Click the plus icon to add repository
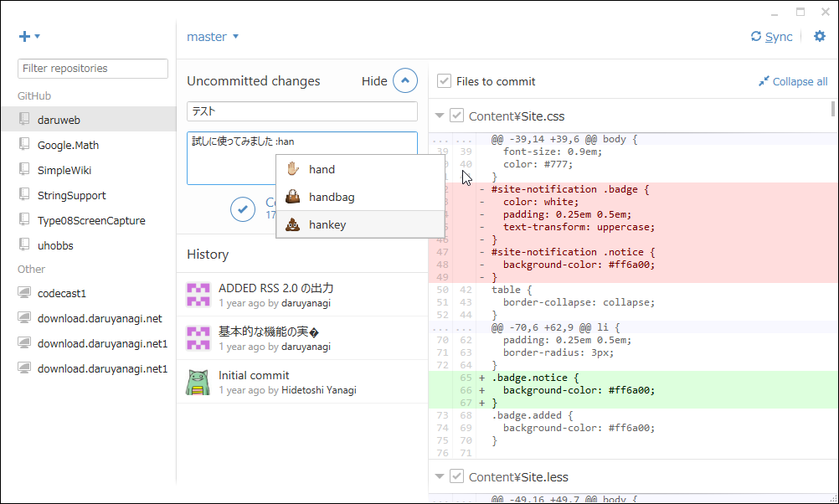 [24, 37]
